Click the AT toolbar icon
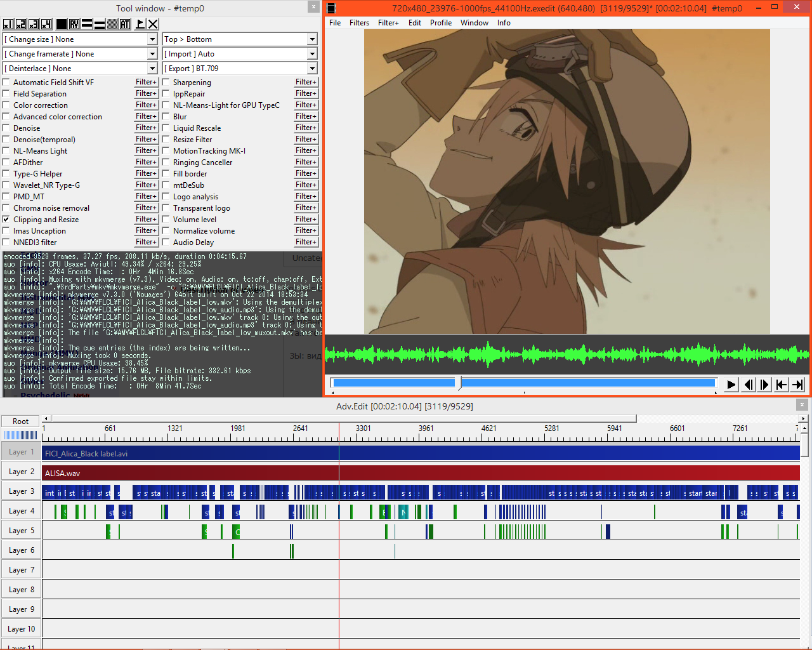Image resolution: width=812 pixels, height=650 pixels. (x=125, y=24)
